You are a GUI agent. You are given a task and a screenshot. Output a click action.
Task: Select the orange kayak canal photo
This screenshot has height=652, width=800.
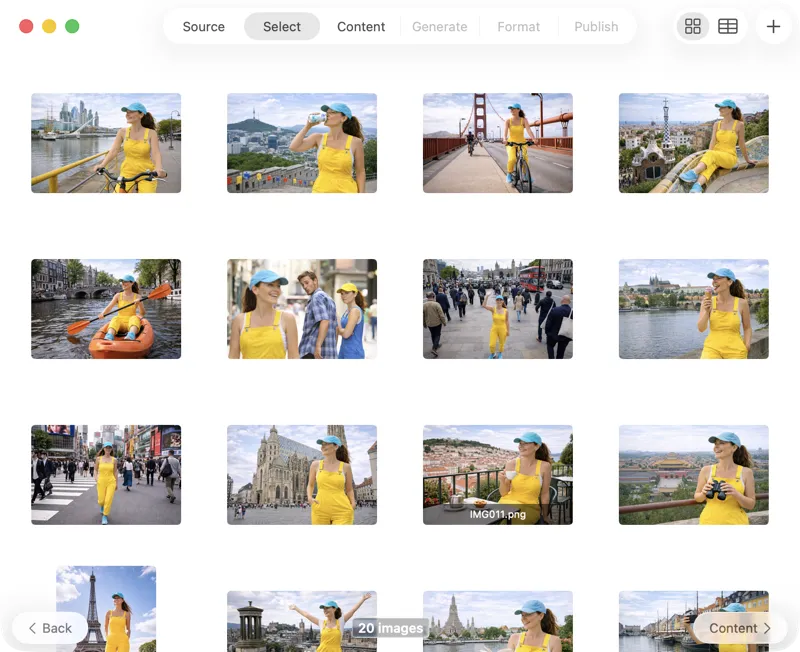106,309
